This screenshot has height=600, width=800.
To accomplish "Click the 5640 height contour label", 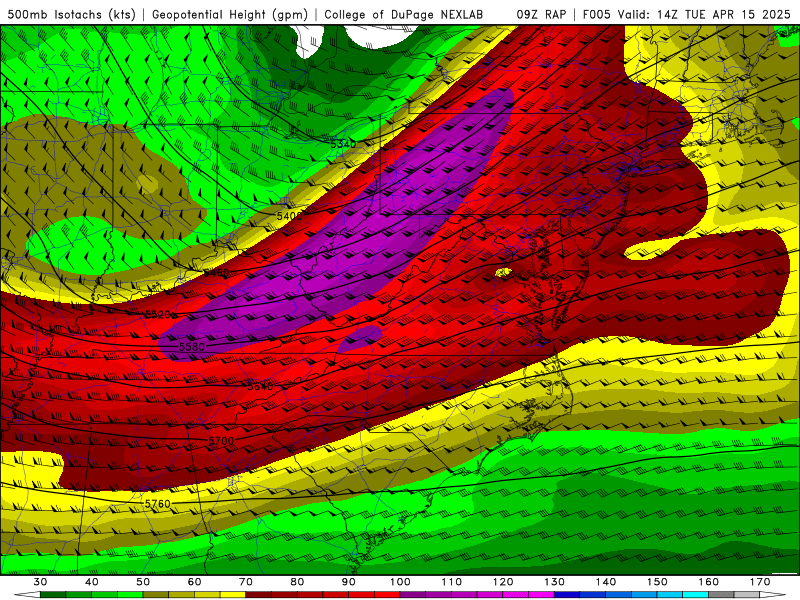I will coord(260,387).
